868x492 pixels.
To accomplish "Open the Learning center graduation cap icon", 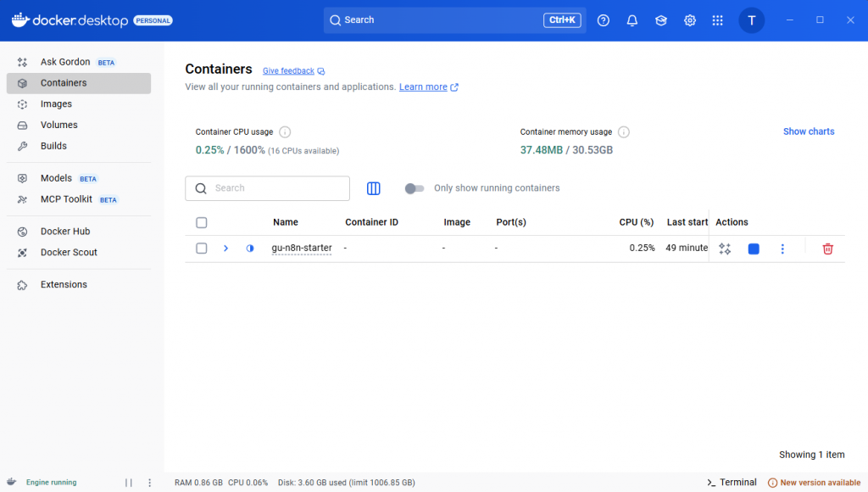I will point(661,20).
